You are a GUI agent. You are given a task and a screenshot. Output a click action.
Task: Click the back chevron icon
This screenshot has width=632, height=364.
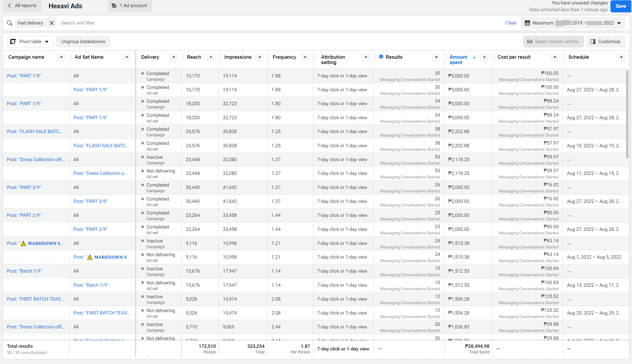[x=9, y=6]
